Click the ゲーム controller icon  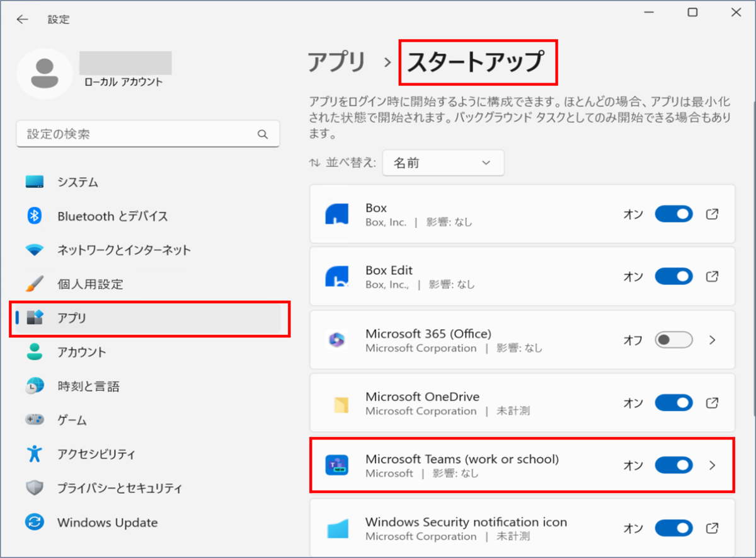click(35, 420)
